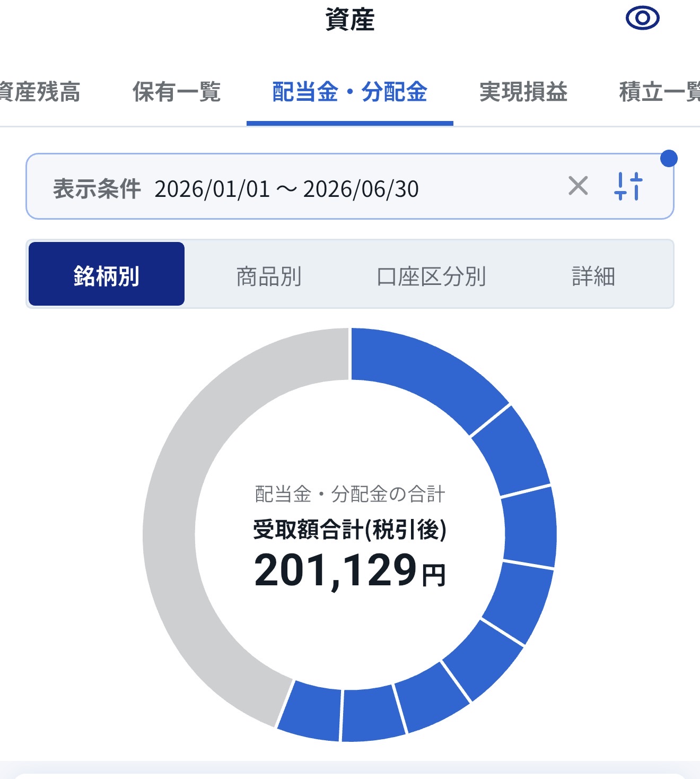Open the 積立一覧 tab
The height and width of the screenshot is (779, 700).
click(x=660, y=92)
